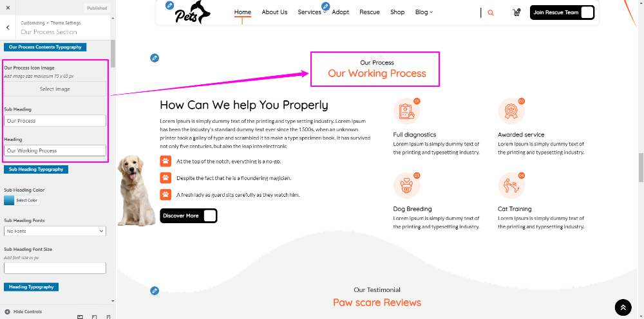
Task: Open the orange search magnifier icon
Action: [491, 13]
